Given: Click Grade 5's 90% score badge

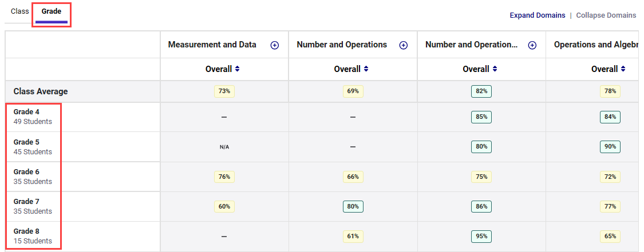Looking at the screenshot, I should click(610, 147).
